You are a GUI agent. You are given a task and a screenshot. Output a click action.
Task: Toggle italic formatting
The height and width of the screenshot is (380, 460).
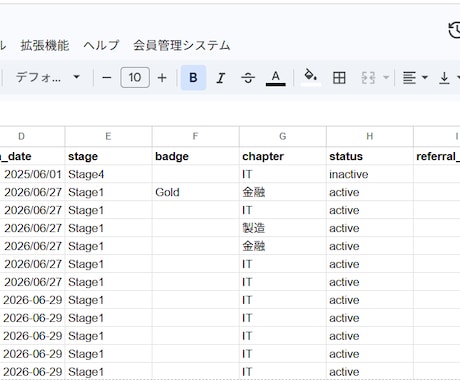tap(221, 78)
